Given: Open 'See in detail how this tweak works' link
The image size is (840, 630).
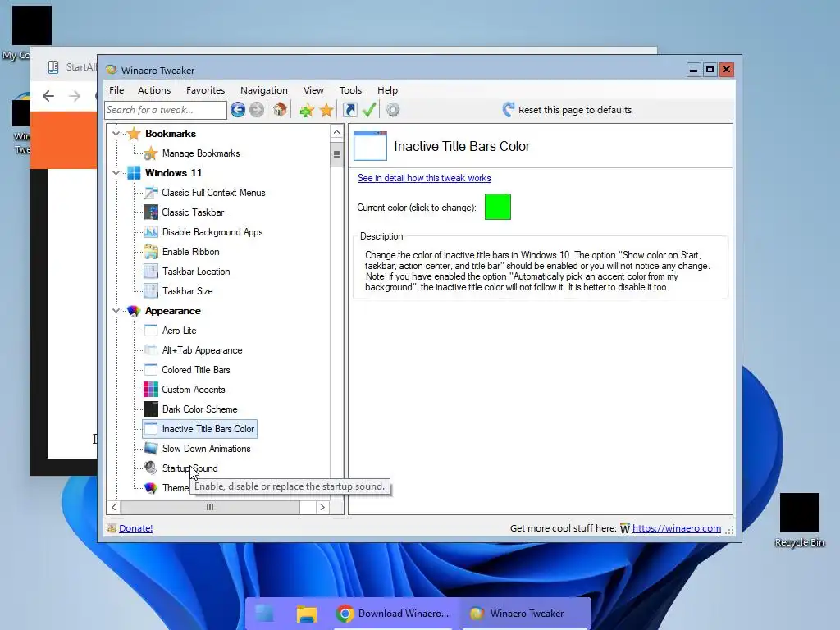Looking at the screenshot, I should tap(424, 178).
